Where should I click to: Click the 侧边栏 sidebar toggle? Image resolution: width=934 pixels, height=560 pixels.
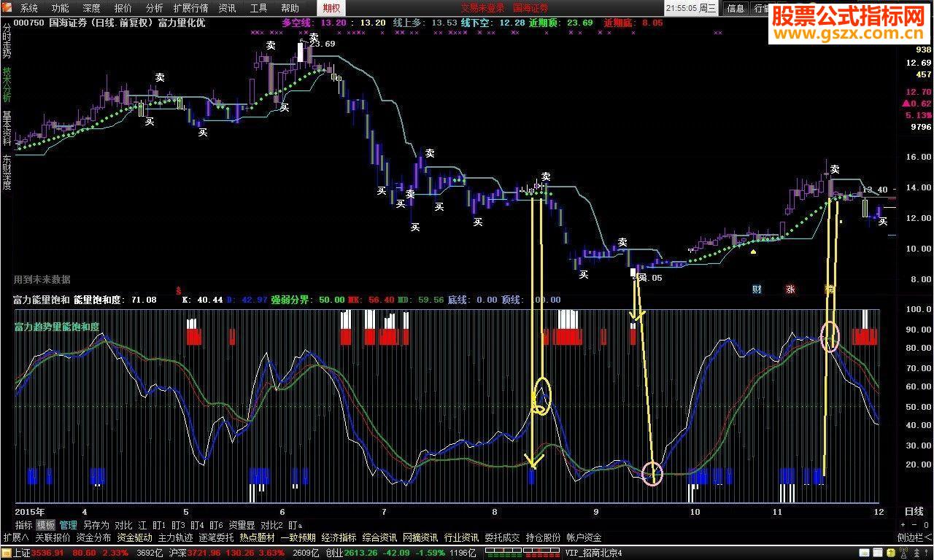pos(914,537)
